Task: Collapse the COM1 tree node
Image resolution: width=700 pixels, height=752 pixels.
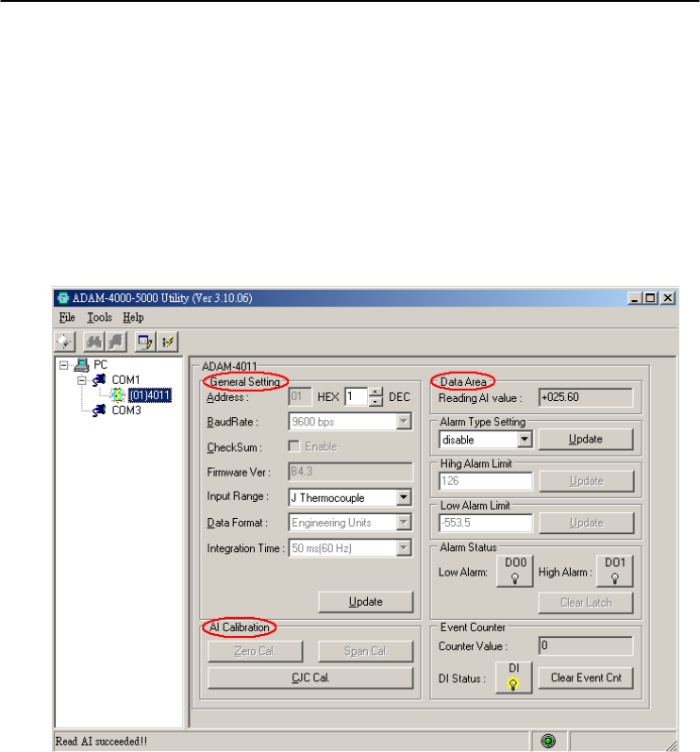Action: pos(82,381)
